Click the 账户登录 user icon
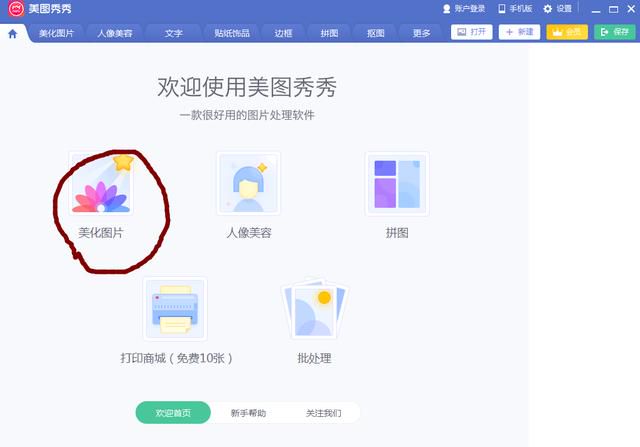The image size is (640, 447). coord(447,9)
